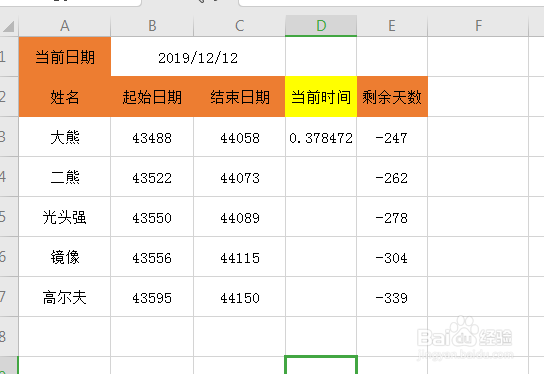Image resolution: width=544 pixels, height=374 pixels.
Task: Click start date value 43595
Action: 152,297
